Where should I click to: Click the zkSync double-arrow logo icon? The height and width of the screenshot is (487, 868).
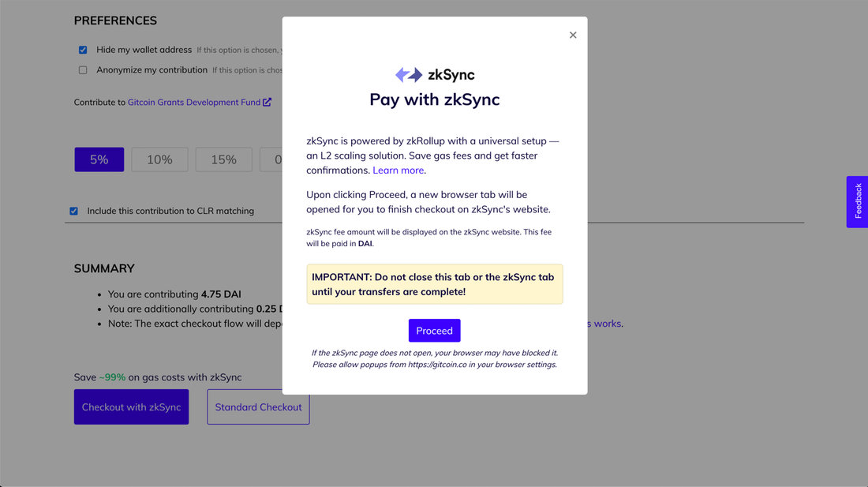[x=409, y=75]
